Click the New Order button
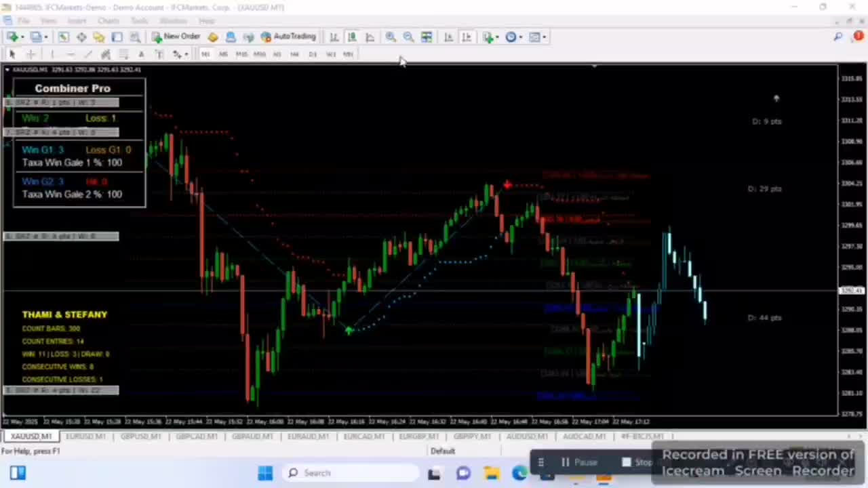 (176, 37)
